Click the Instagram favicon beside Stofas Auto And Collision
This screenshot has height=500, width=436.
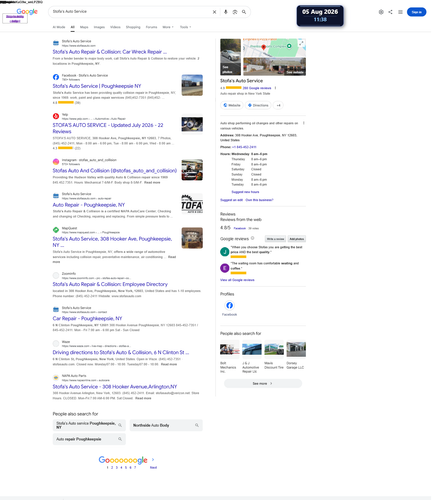pyautogui.click(x=56, y=163)
